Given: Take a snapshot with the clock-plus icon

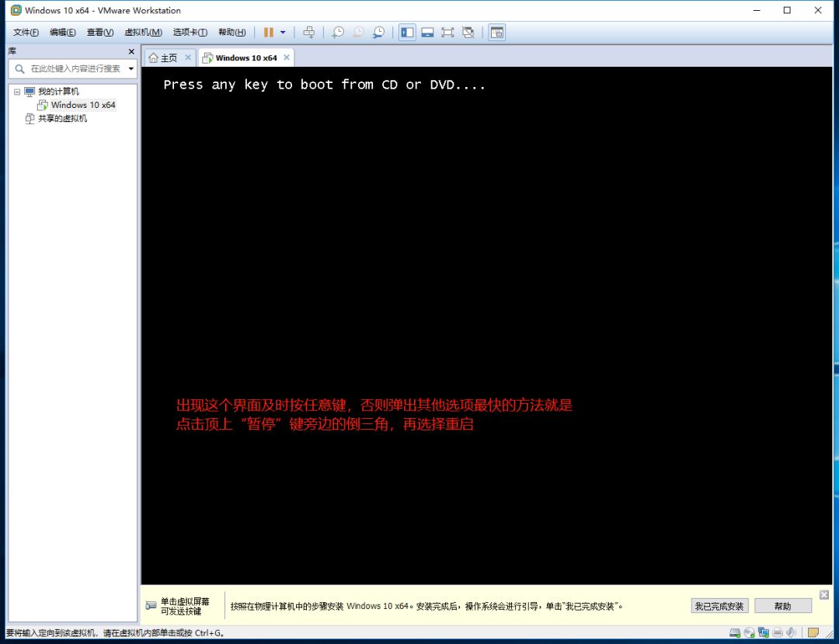Looking at the screenshot, I should [x=338, y=33].
